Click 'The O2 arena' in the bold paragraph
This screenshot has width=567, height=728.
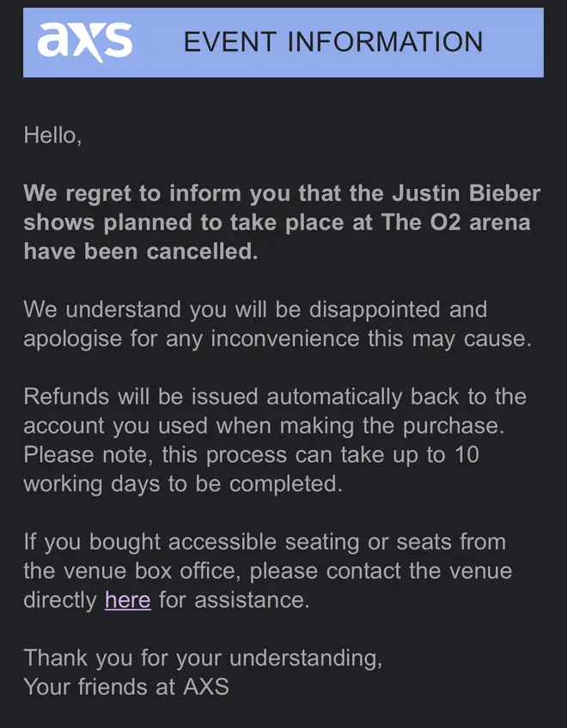456,222
